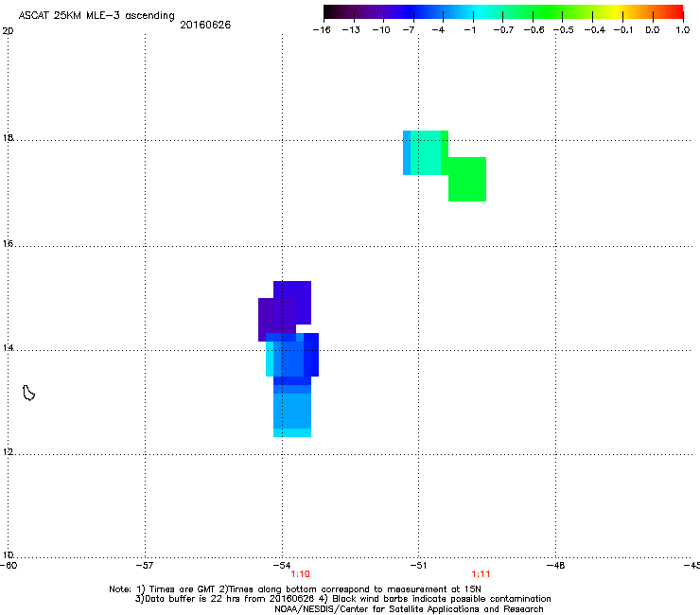Click the red time stamp 1:11
The height and width of the screenshot is (615, 700).
click(x=481, y=574)
